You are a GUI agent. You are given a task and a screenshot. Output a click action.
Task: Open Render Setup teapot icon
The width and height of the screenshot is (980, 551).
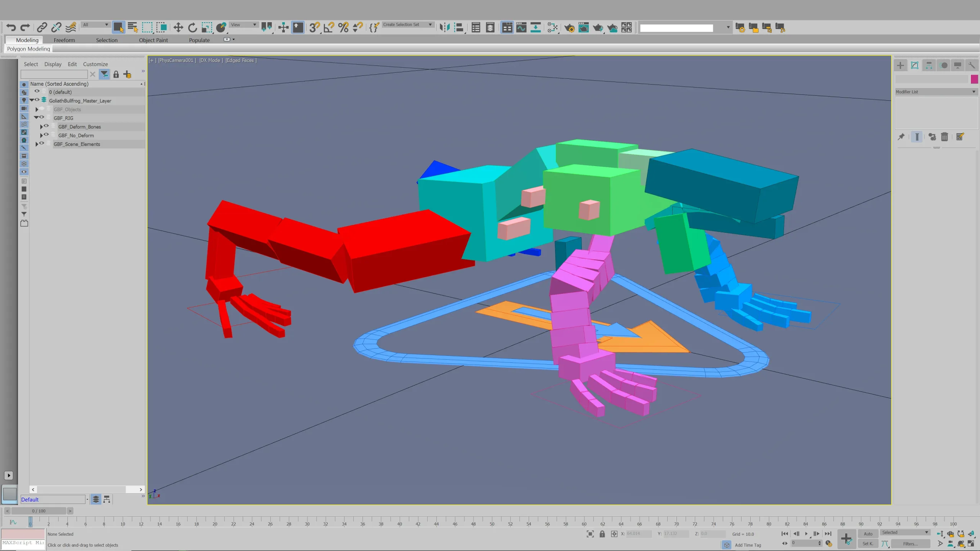569,28
